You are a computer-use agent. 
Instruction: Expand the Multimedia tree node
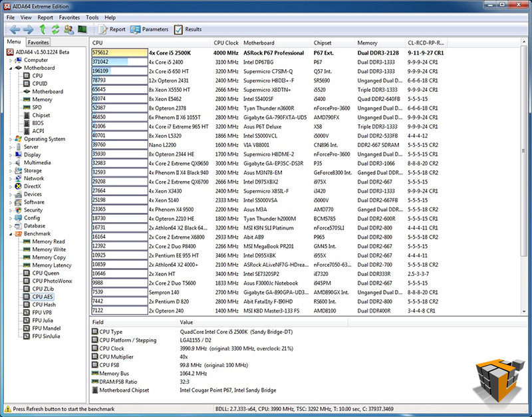(x=11, y=163)
